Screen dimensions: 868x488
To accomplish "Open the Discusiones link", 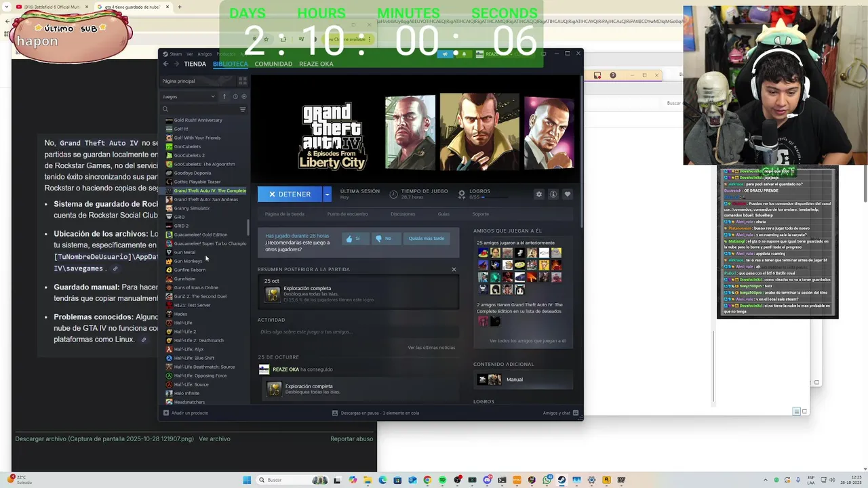I will click(403, 213).
